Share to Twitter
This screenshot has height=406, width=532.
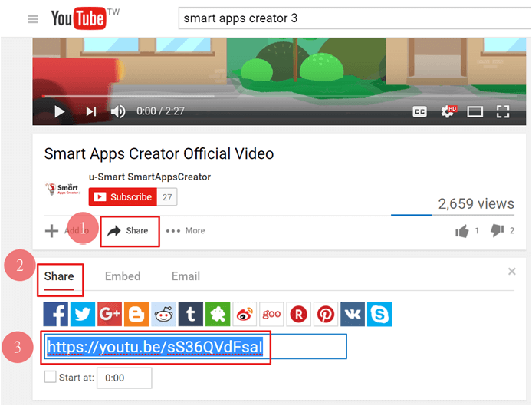pos(83,314)
